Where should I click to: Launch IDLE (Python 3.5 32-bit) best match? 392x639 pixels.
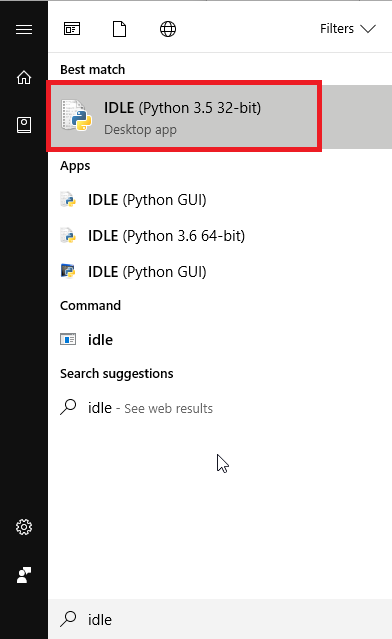(220, 117)
